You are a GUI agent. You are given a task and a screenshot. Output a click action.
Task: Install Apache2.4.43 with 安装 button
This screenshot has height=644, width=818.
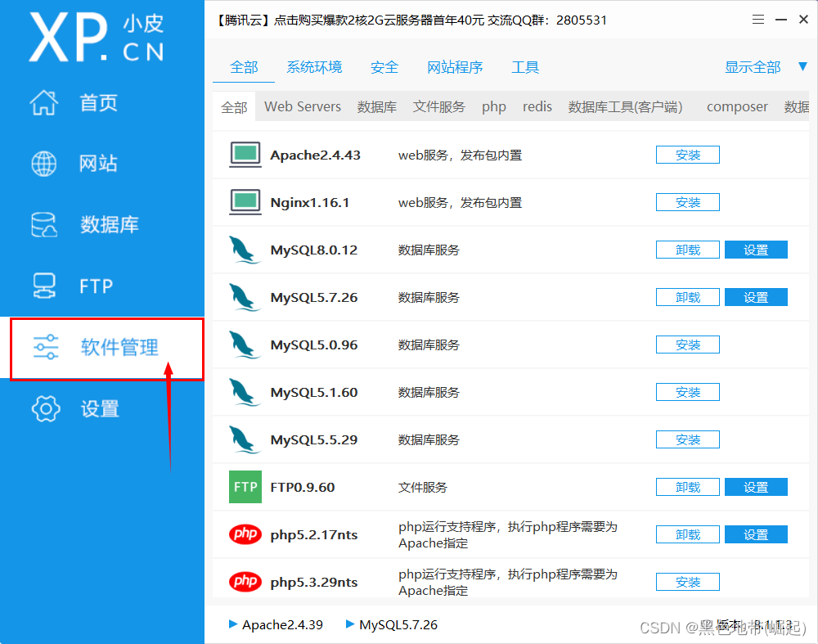pos(688,155)
